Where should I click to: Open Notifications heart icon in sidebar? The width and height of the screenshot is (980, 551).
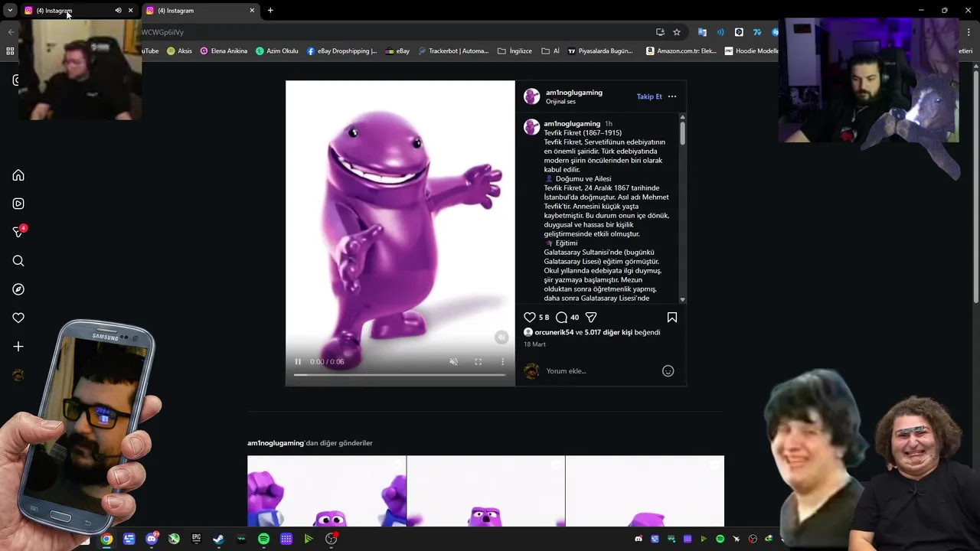(18, 318)
